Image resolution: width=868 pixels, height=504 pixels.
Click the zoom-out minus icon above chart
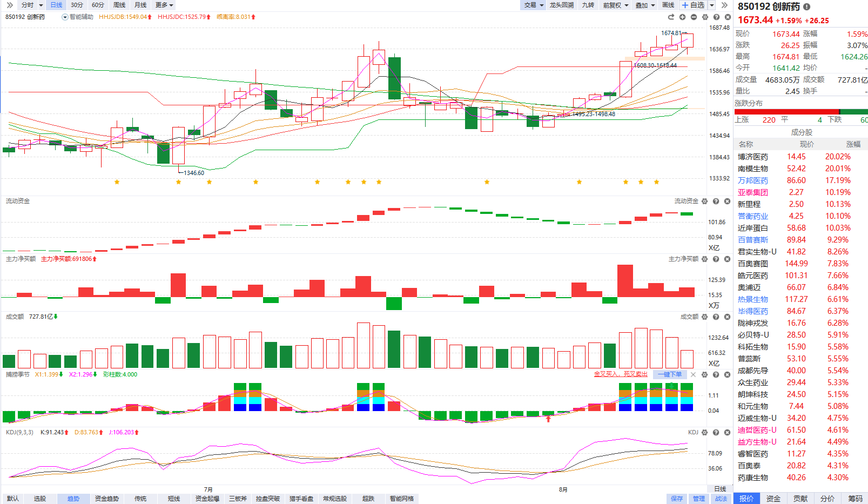click(694, 17)
